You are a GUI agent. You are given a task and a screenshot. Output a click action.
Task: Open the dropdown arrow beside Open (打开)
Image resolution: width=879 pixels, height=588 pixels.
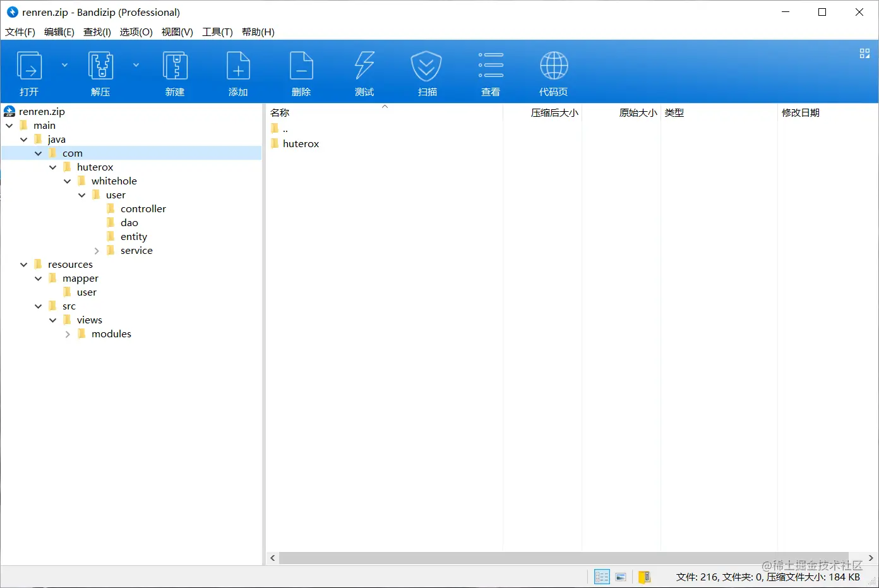click(x=64, y=65)
